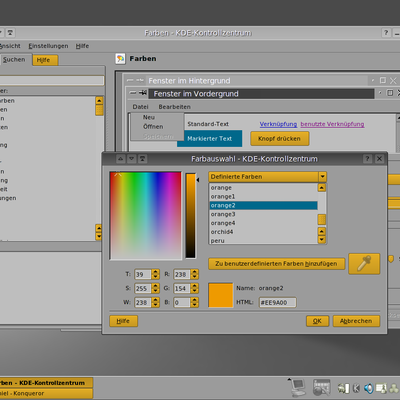Click the brightness value gradient bar

coord(191,216)
